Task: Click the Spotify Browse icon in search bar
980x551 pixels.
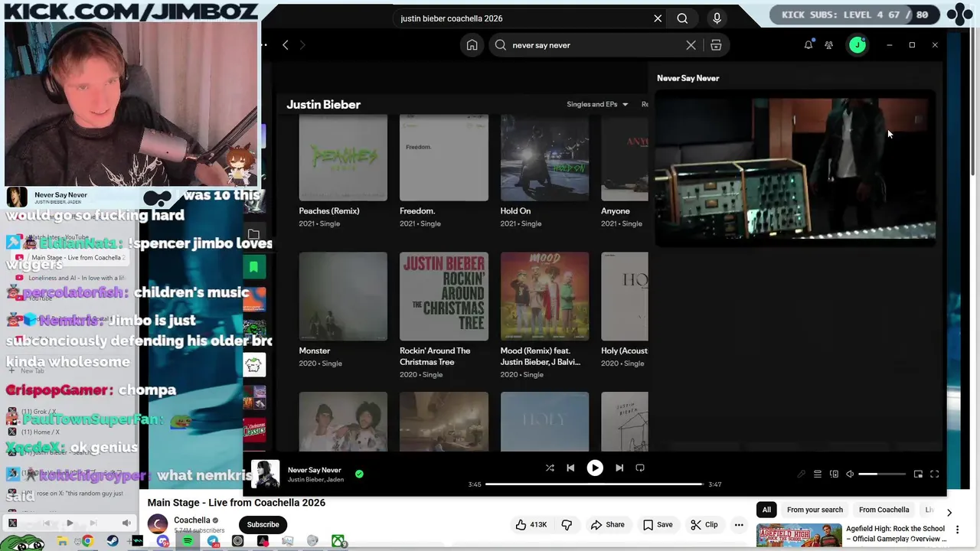Action: [716, 45]
